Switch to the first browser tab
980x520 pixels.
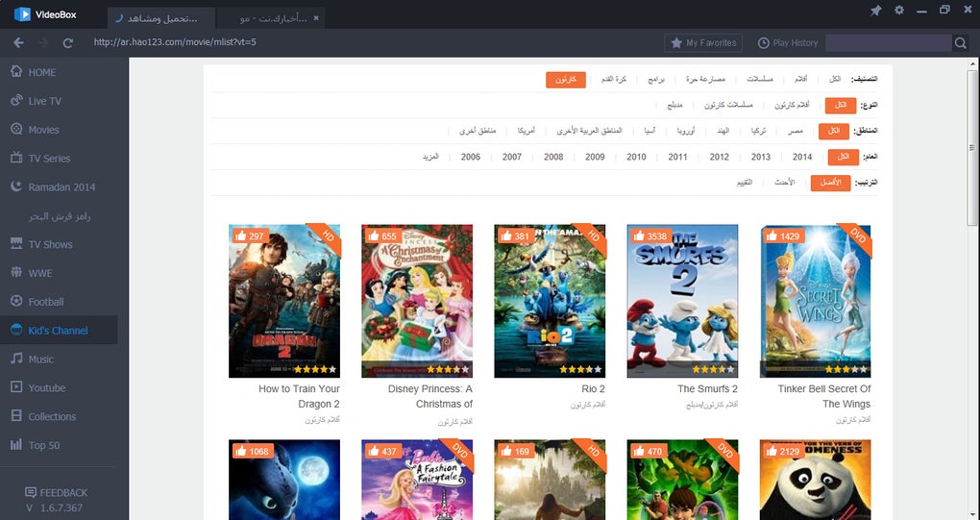[x=161, y=18]
